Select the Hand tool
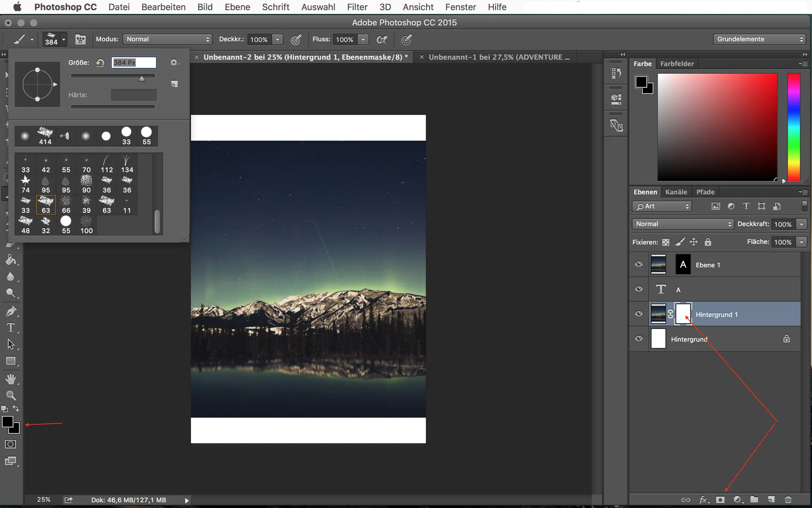This screenshot has width=812, height=508. (11, 379)
